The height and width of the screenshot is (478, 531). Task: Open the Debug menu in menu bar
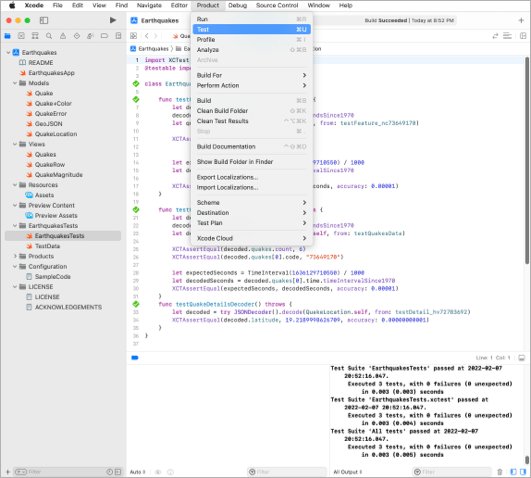tap(237, 5)
